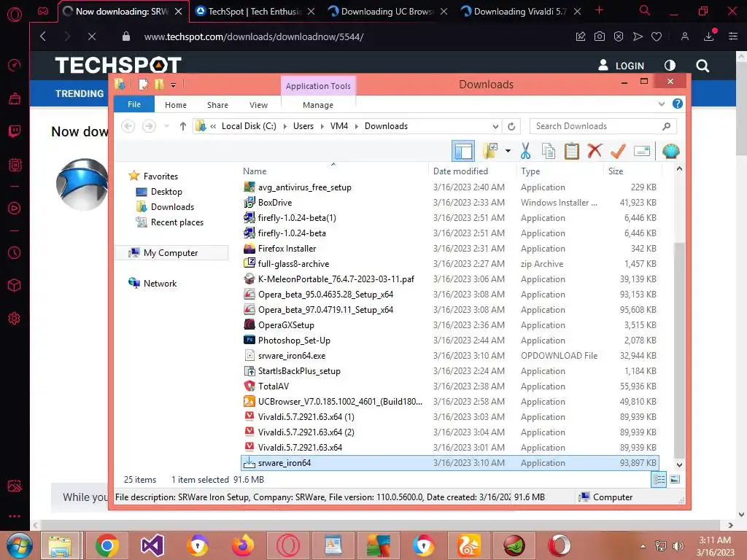Open the Manage ribbon tab
This screenshot has height=560, width=747.
click(x=318, y=105)
